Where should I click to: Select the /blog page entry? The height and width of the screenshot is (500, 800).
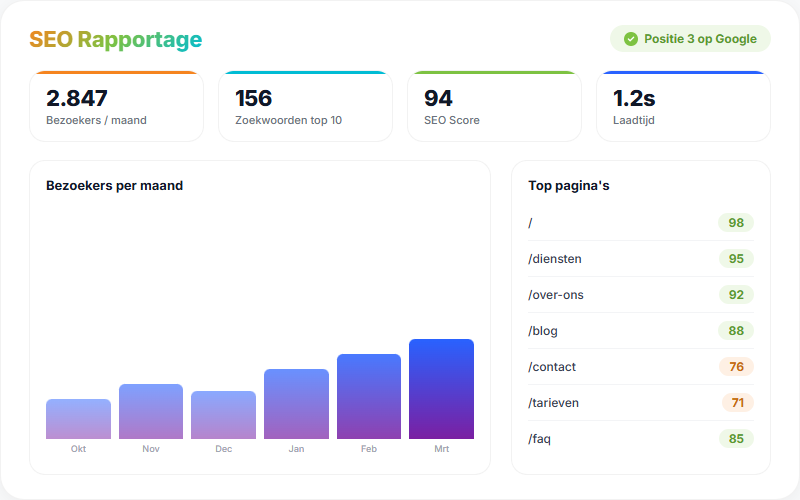[640, 331]
